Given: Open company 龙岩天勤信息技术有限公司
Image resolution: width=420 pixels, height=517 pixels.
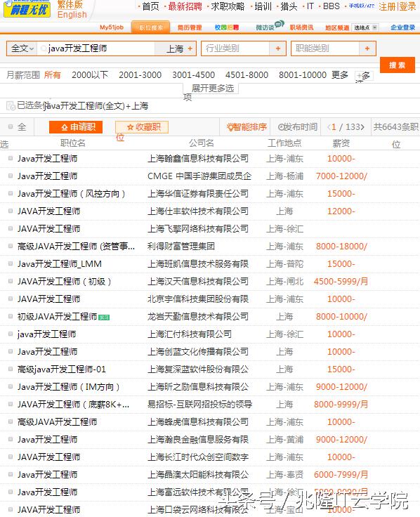Looking at the screenshot, I should (x=198, y=317).
